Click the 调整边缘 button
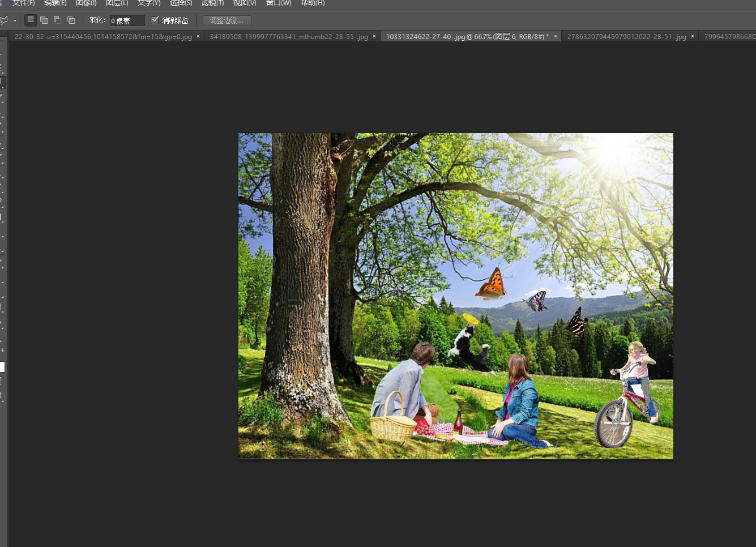 coord(227,20)
